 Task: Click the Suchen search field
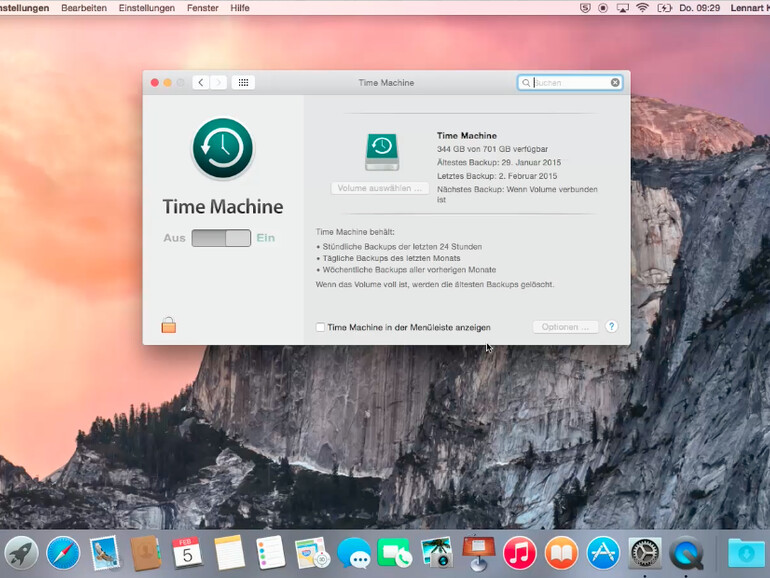click(x=570, y=83)
